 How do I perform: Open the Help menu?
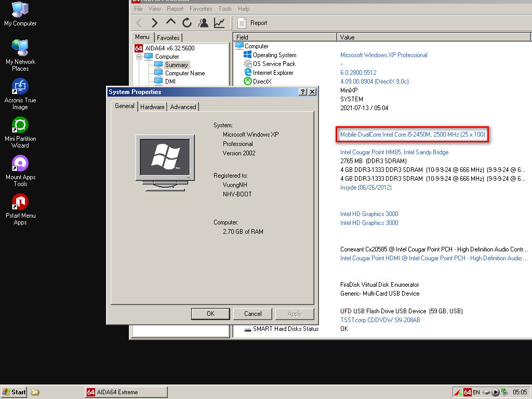pyautogui.click(x=244, y=9)
